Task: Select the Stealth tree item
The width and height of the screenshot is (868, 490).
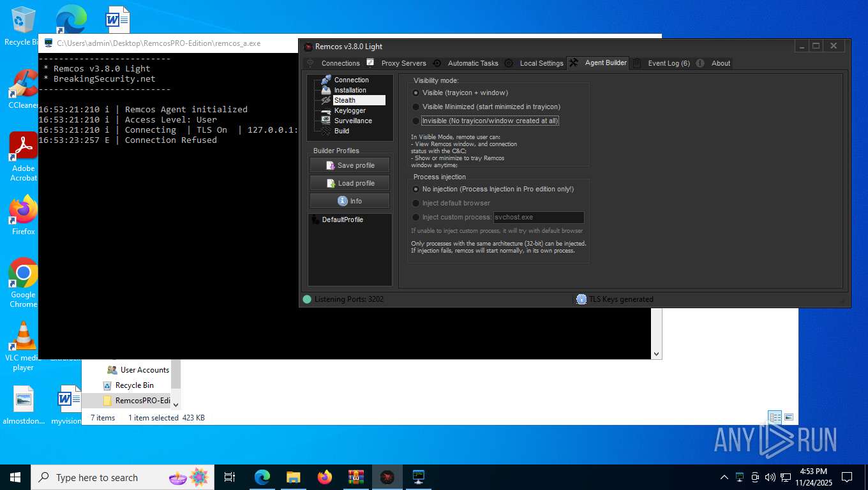Action: [x=359, y=100]
